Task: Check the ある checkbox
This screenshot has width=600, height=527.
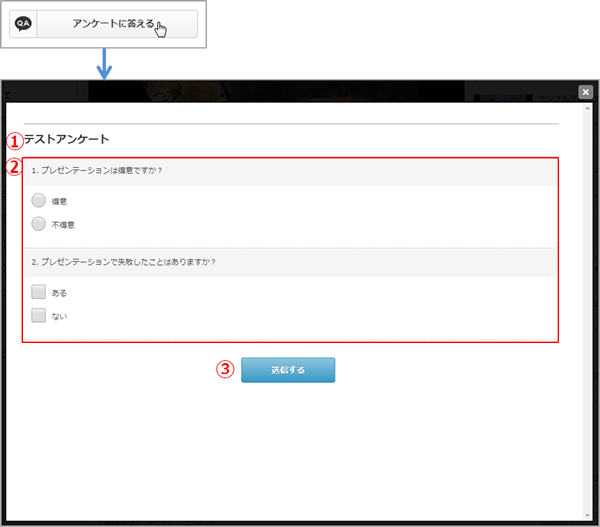Action: [x=38, y=292]
